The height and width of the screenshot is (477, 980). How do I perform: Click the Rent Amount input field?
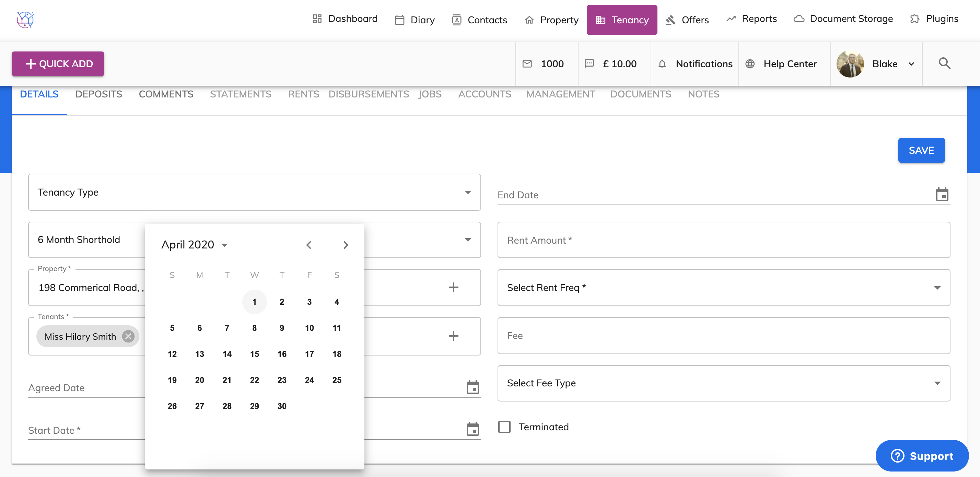coord(723,240)
